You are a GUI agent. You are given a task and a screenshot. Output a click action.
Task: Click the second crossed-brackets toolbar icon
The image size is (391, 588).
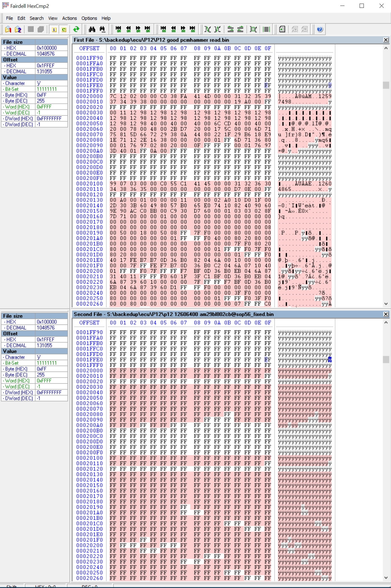click(x=218, y=29)
